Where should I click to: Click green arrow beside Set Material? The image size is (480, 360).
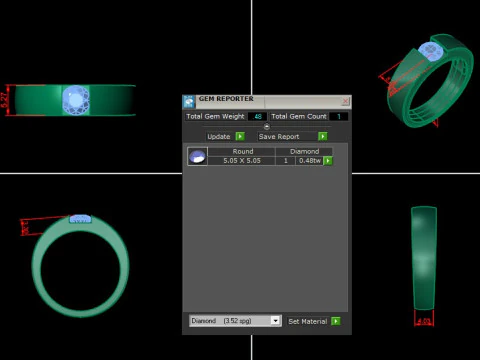coord(336,321)
